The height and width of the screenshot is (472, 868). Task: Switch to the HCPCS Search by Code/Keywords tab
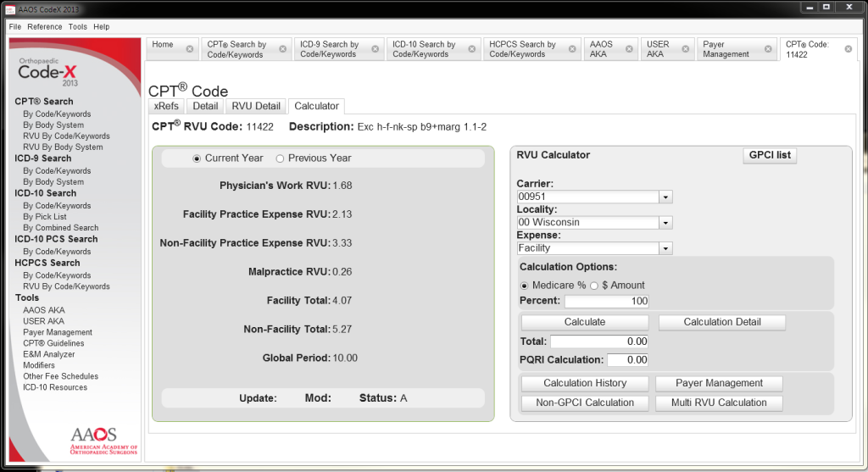pos(522,49)
